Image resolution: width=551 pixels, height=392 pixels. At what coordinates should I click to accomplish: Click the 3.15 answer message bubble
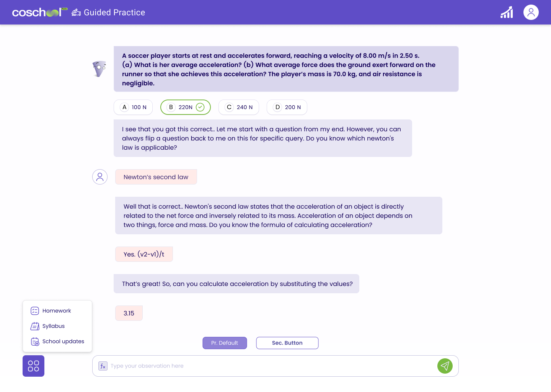click(129, 313)
